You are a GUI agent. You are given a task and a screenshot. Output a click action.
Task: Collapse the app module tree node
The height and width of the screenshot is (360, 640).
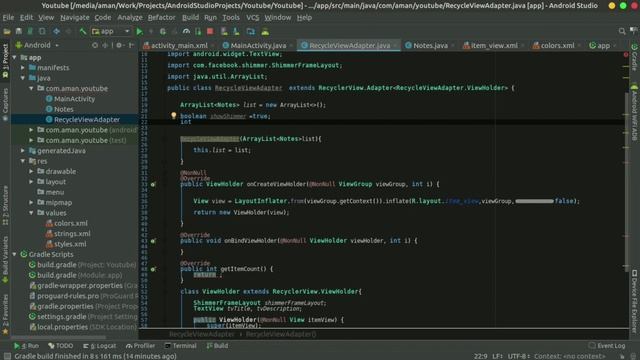tap(15, 58)
